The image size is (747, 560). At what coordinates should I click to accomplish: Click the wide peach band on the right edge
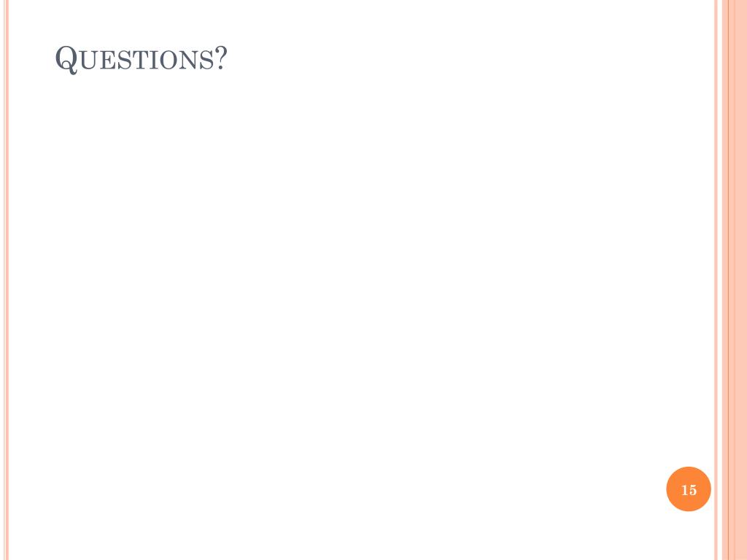[735, 280]
